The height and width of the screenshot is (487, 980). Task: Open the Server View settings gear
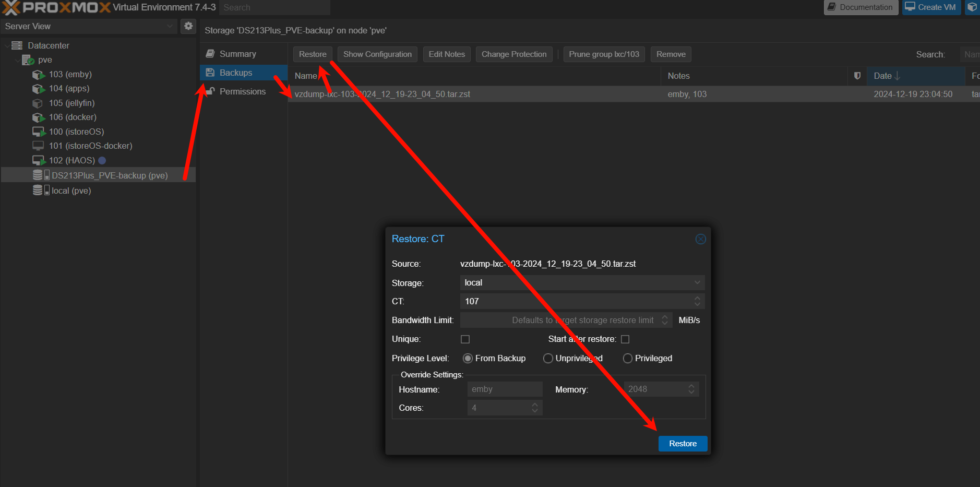click(188, 26)
